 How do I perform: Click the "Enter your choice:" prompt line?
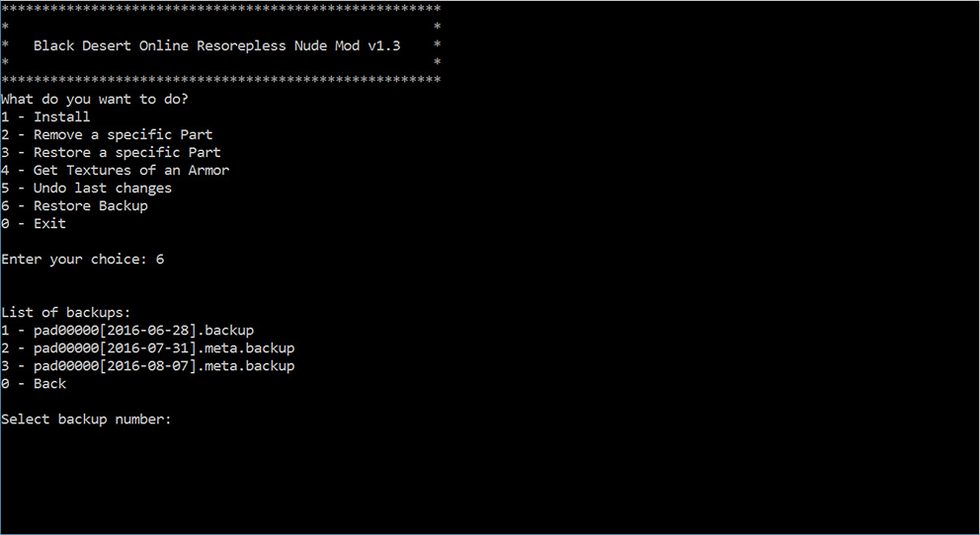point(74,259)
